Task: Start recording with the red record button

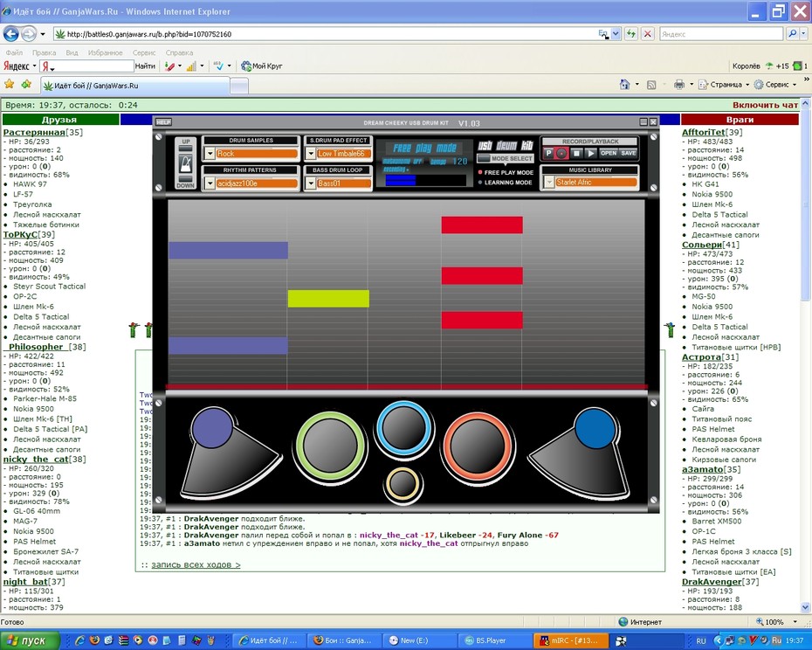Action: pyautogui.click(x=561, y=154)
